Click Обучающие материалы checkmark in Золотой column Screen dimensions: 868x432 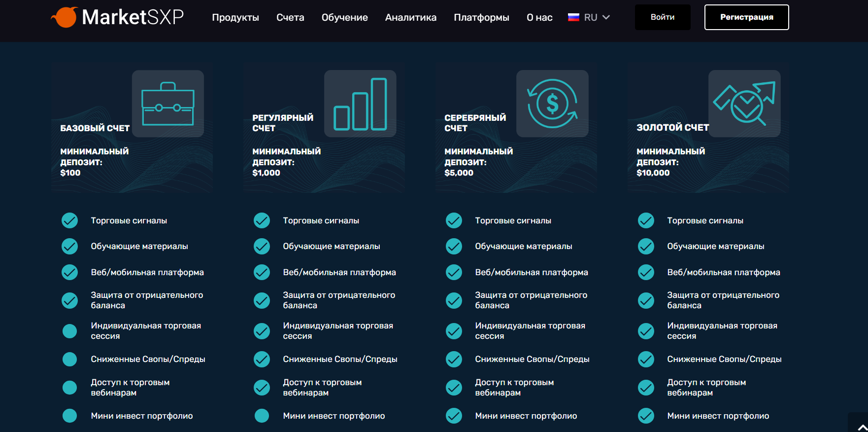coord(646,246)
